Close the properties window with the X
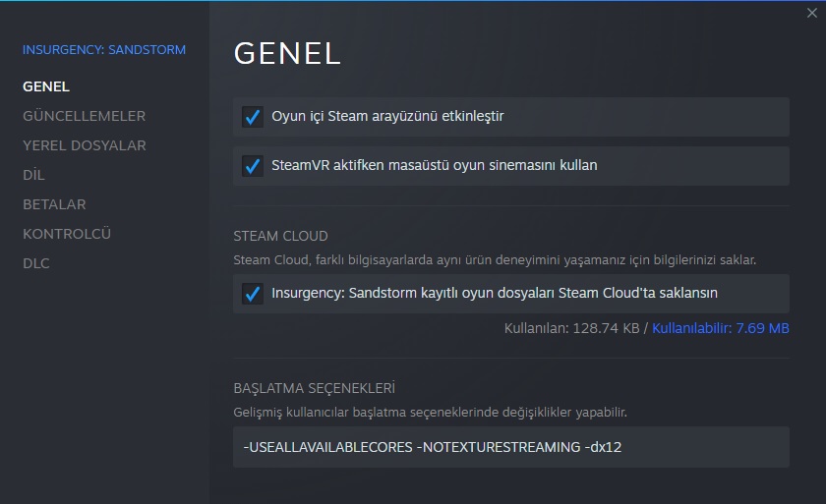 tap(812, 13)
